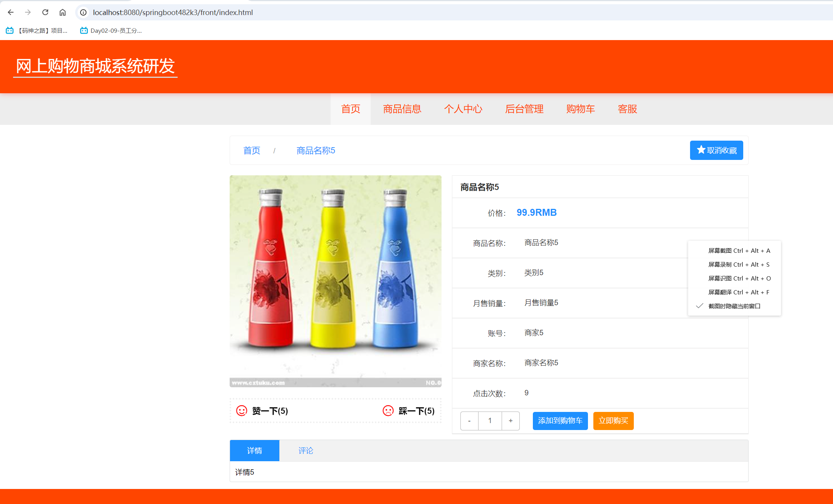Click the orange 立即购买 button

coord(613,421)
